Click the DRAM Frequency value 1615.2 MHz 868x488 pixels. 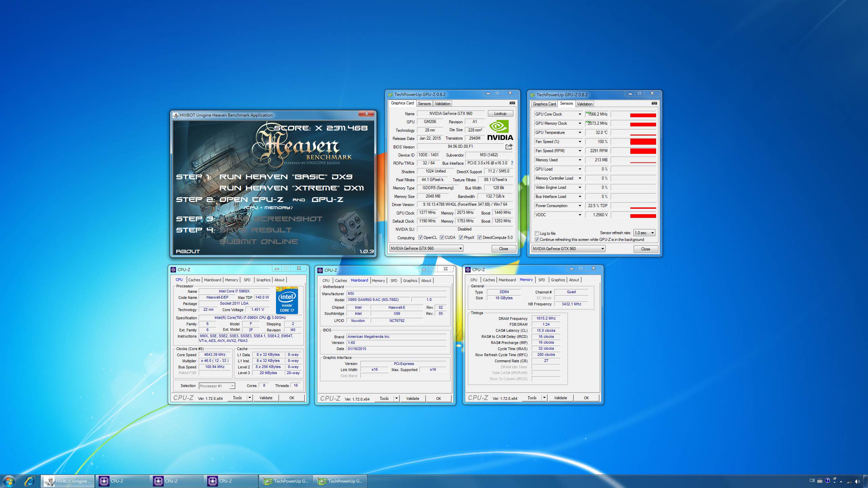click(546, 319)
